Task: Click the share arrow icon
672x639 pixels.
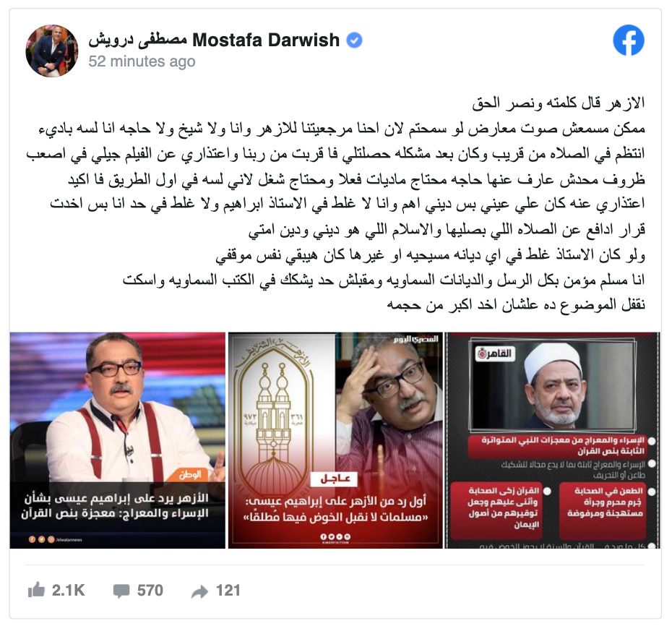Action: (x=199, y=591)
